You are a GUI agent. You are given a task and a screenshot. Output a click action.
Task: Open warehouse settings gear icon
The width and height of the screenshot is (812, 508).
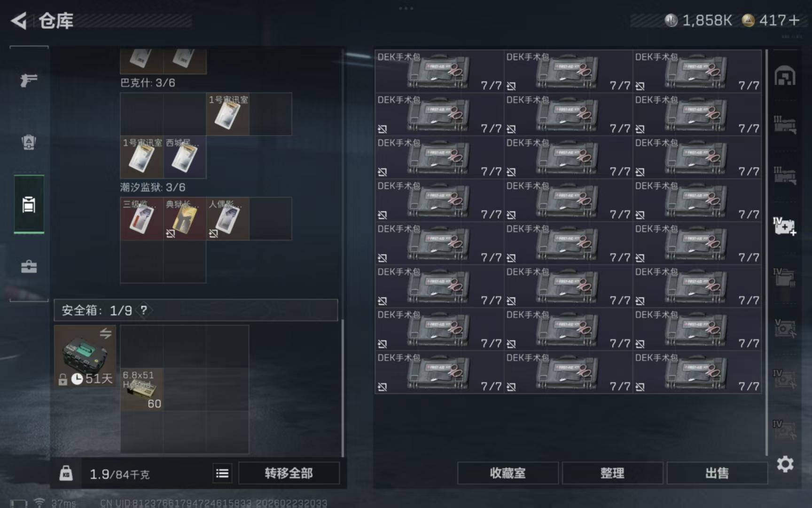(785, 464)
